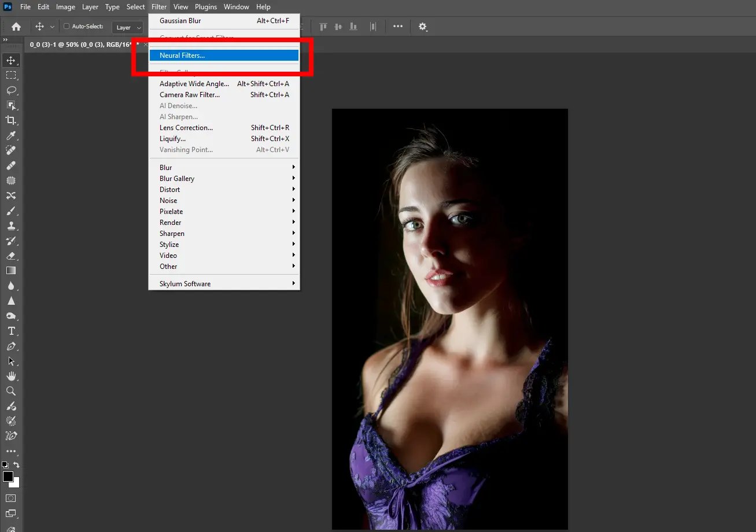The width and height of the screenshot is (756, 532).
Task: Select the Zoom magnifier tool
Action: pos(11,391)
